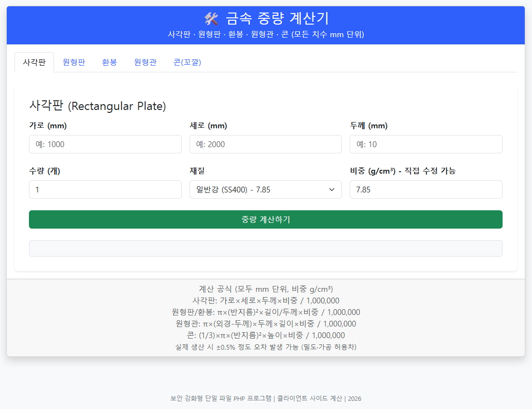Select the 원형관 tab
532x409 pixels.
(145, 62)
